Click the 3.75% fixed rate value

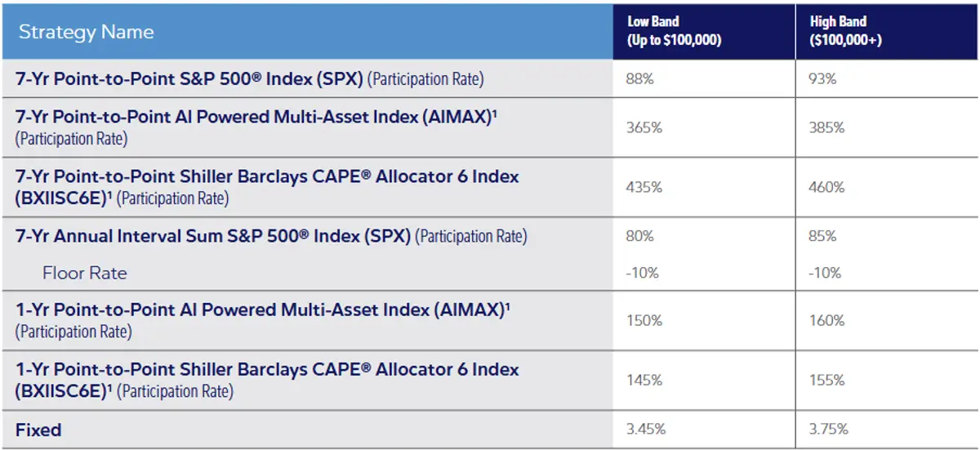click(828, 430)
